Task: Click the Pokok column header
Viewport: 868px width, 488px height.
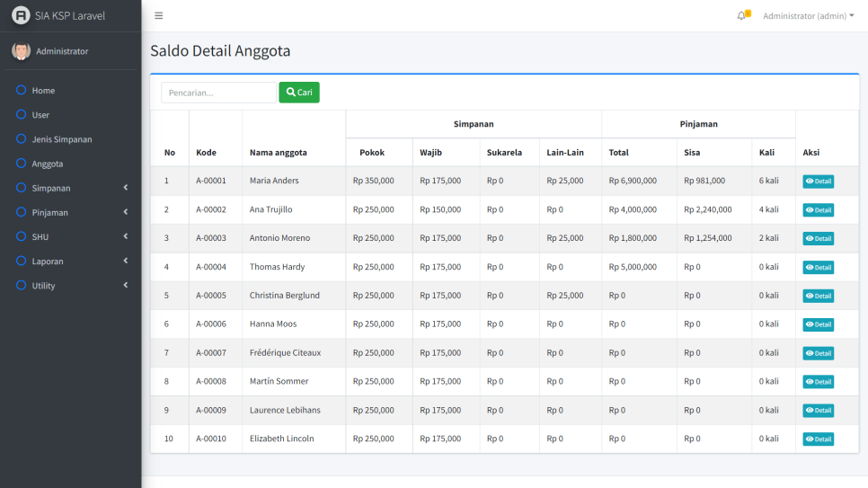Action: 372,152
